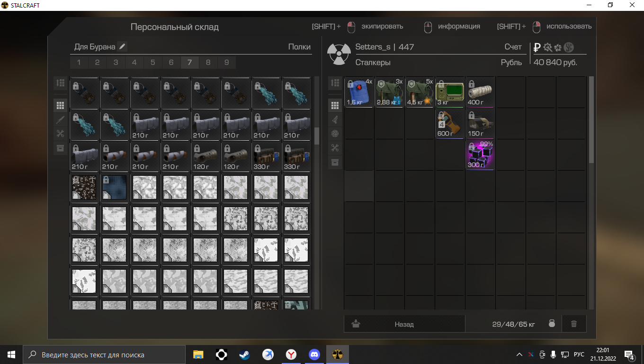Click the inventory panel scrollbar
Screen dimensions: 644x364
click(x=591, y=120)
